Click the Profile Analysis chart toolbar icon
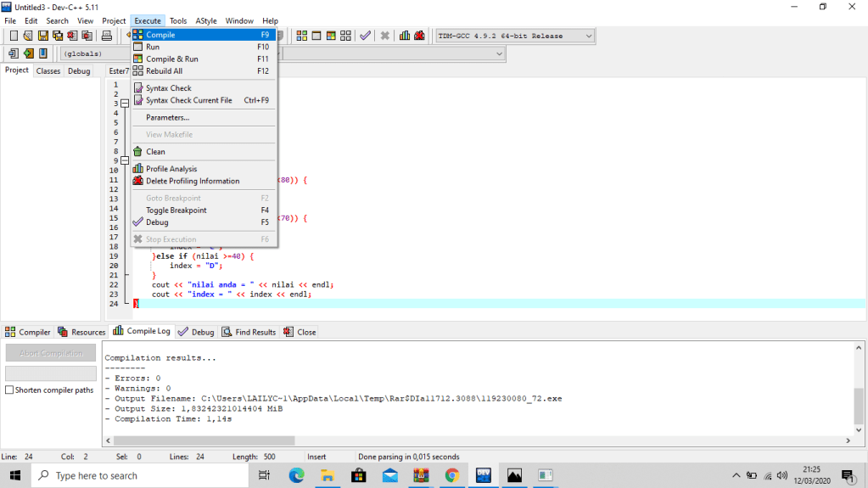Screen dimensions: 868x488 point(405,36)
